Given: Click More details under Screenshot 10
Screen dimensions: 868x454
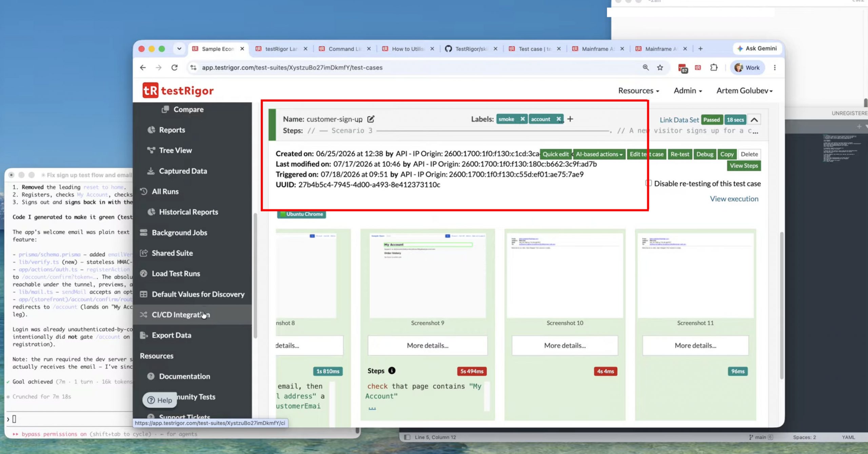Looking at the screenshot, I should pyautogui.click(x=565, y=345).
